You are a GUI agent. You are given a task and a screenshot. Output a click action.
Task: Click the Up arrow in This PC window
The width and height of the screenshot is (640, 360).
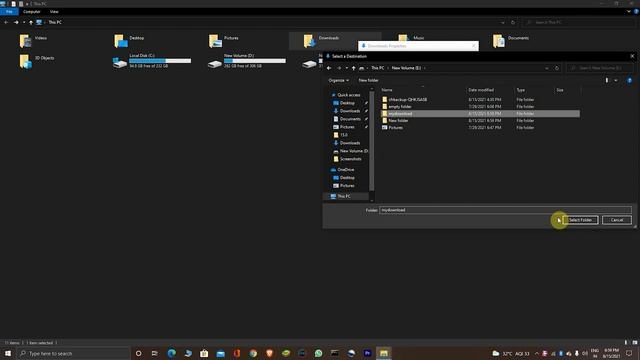31,22
